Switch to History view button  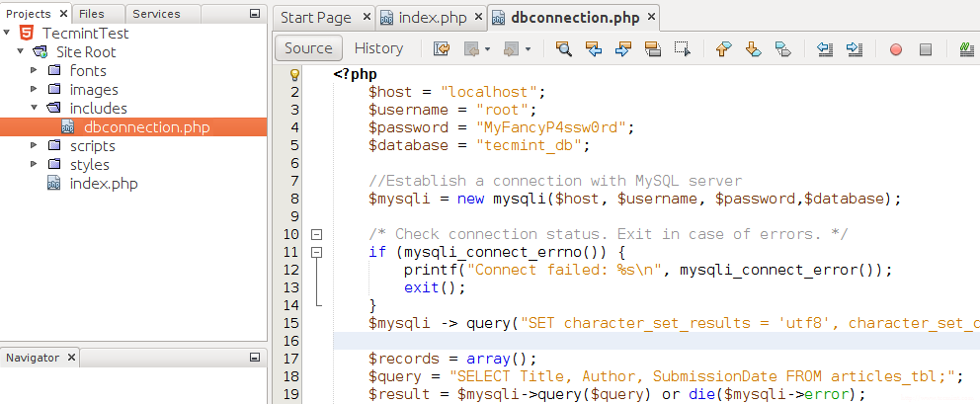pyautogui.click(x=378, y=48)
